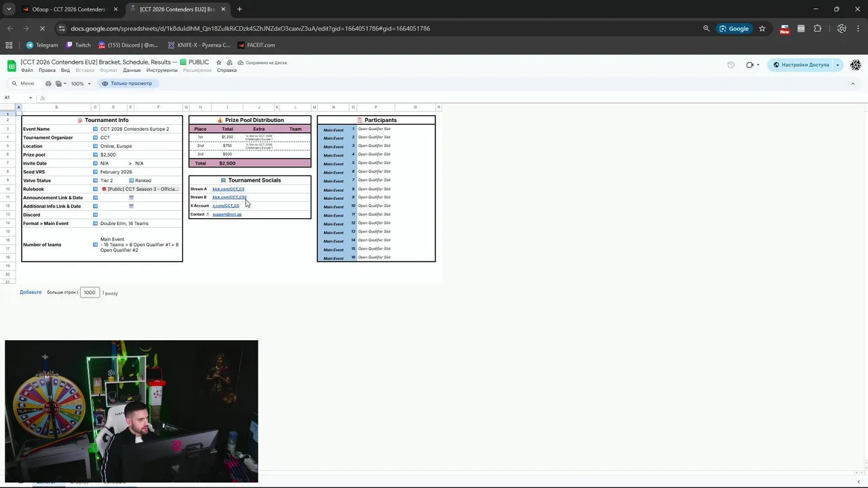Expand the arrow beside Настройки Доступа

point(838,65)
